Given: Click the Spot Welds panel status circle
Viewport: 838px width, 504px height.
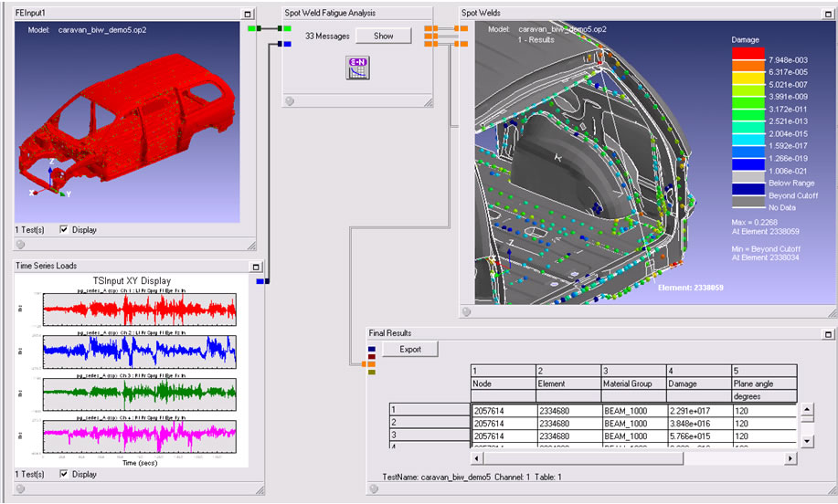Looking at the screenshot, I should [466, 311].
